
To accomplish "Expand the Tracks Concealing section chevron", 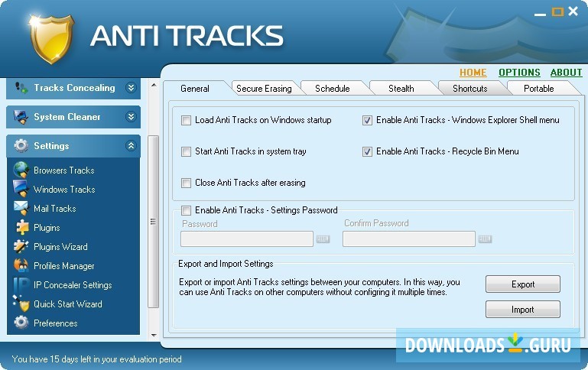I will 131,88.
